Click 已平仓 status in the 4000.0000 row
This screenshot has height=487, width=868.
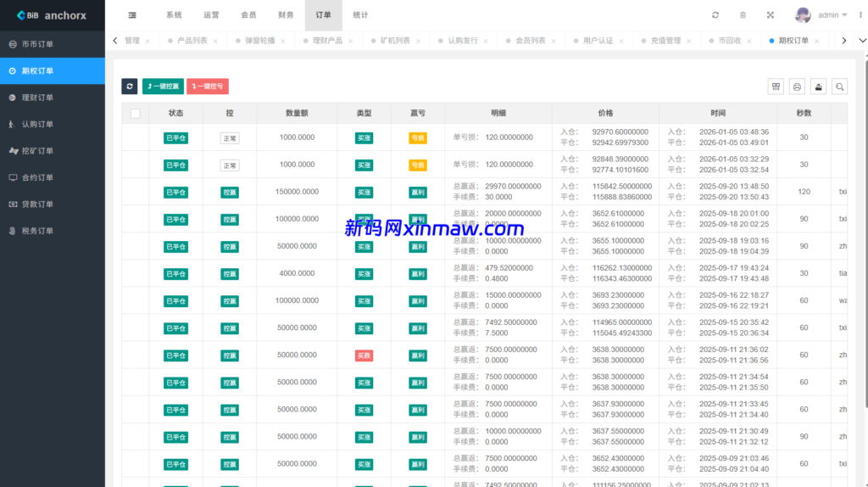pyautogui.click(x=175, y=274)
